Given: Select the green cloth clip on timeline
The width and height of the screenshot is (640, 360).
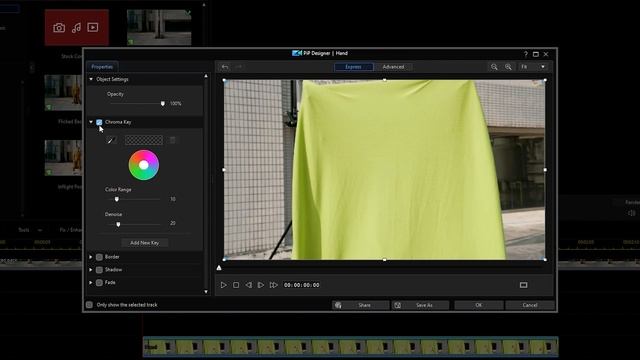Looking at the screenshot, I should (351, 347).
